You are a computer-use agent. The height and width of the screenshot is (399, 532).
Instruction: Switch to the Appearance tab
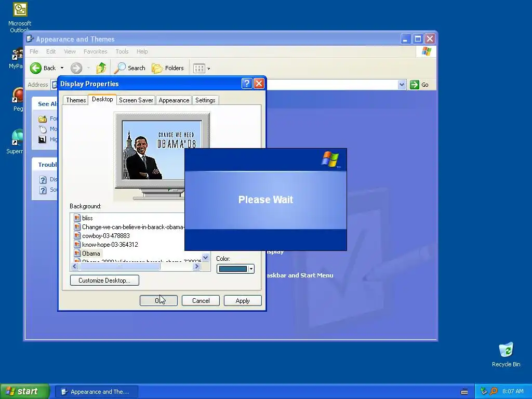174,100
